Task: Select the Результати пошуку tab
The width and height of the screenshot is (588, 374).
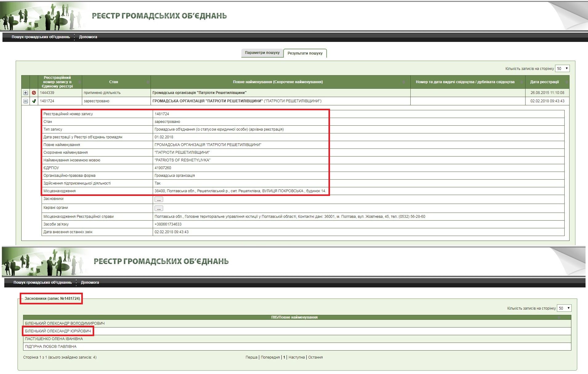Action: click(x=305, y=53)
